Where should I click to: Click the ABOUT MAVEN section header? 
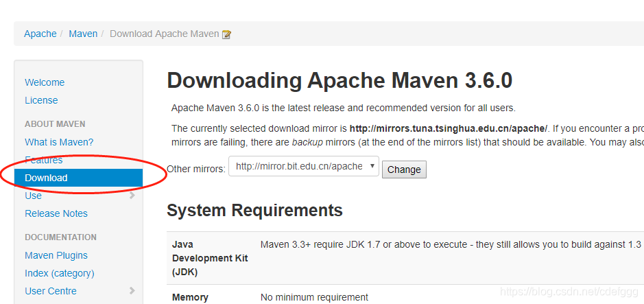(55, 124)
